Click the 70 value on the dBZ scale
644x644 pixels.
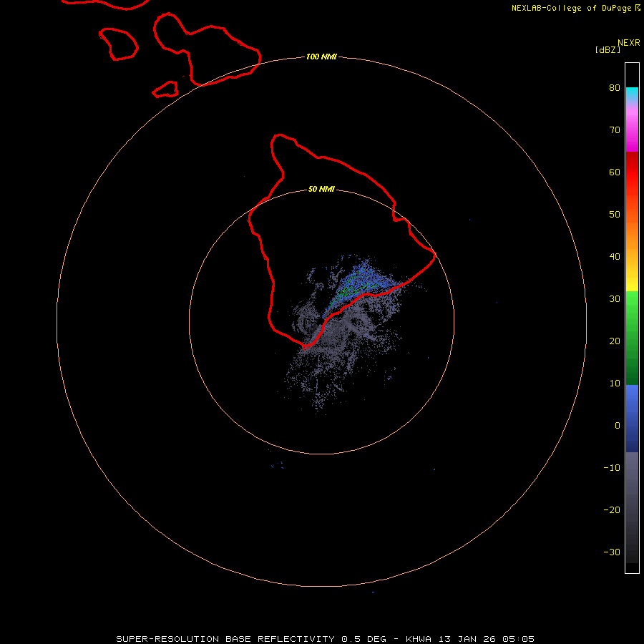[615, 130]
